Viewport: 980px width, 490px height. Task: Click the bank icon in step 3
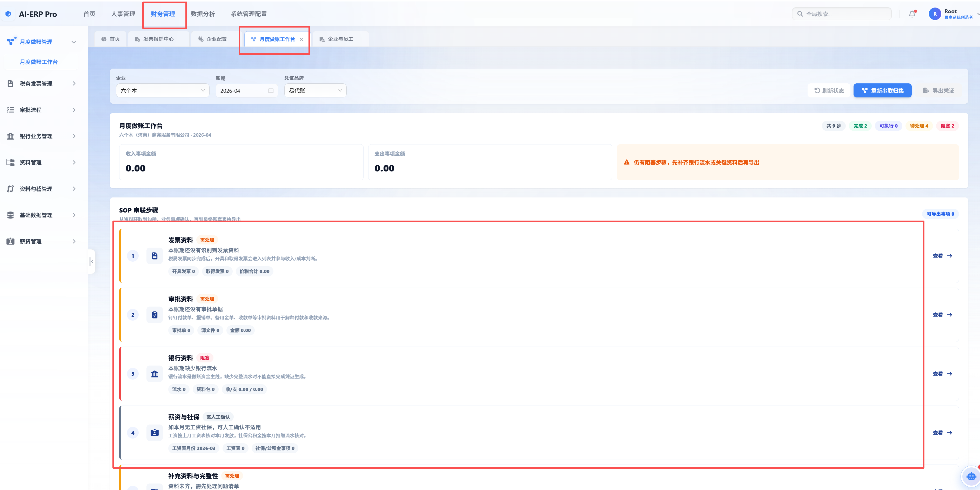tap(155, 374)
